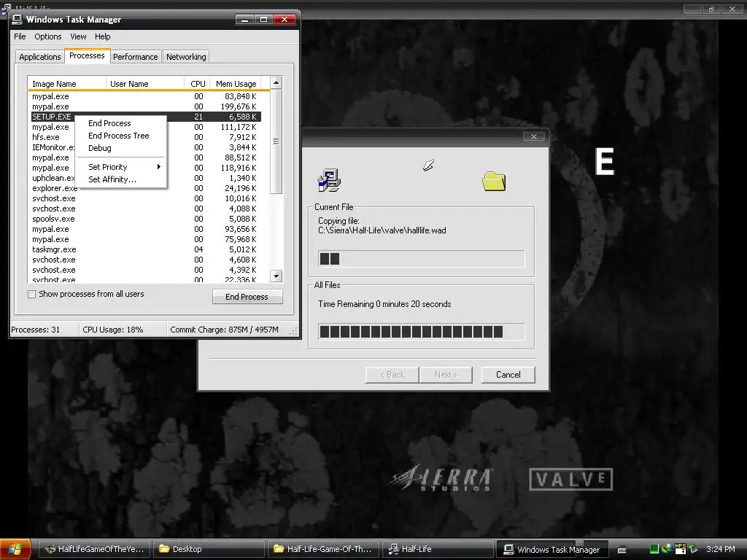Click the flying paper icon in installer
Viewport: 747px width, 560px height.
pos(428,165)
